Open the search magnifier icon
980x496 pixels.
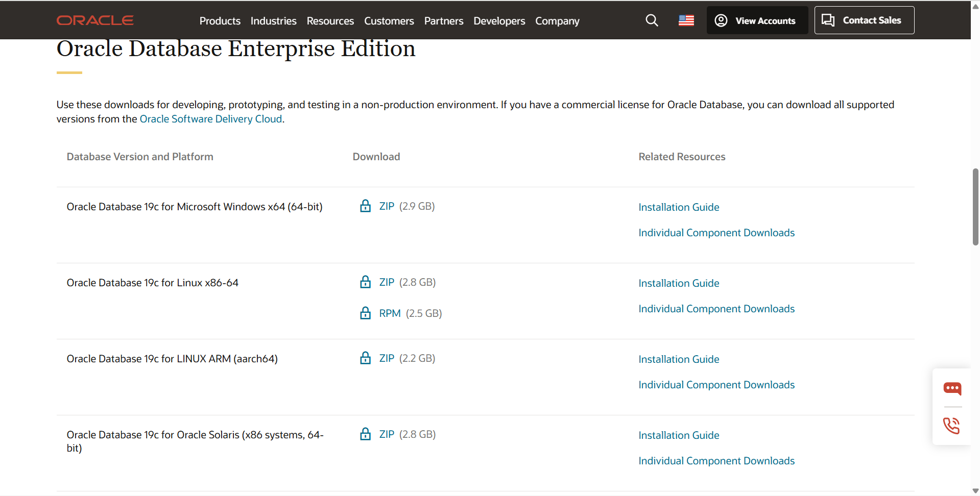click(x=652, y=20)
